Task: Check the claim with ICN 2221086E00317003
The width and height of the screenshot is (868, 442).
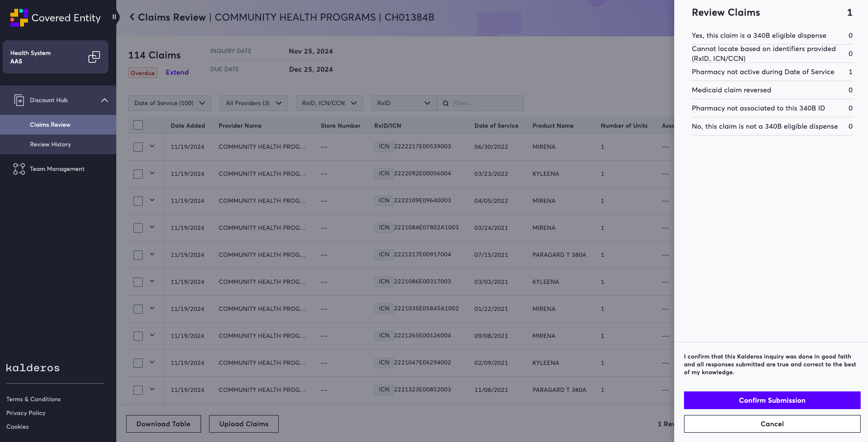Action: point(138,282)
